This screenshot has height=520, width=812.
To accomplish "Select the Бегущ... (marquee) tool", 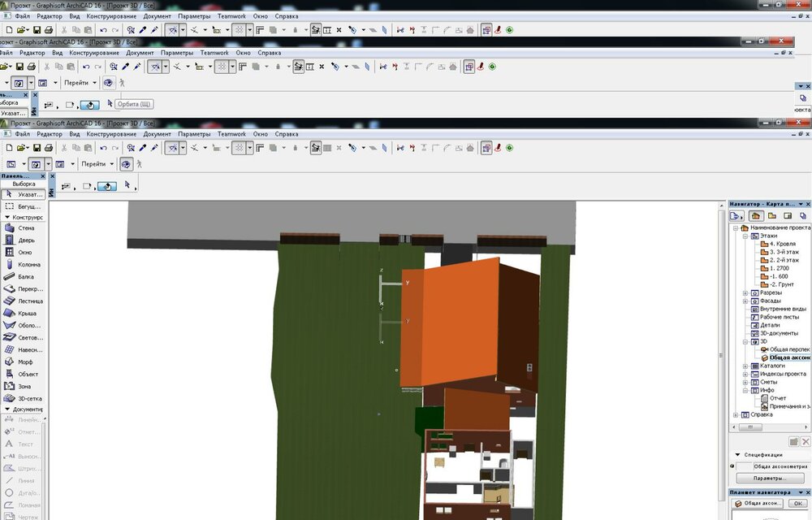I will point(23,206).
